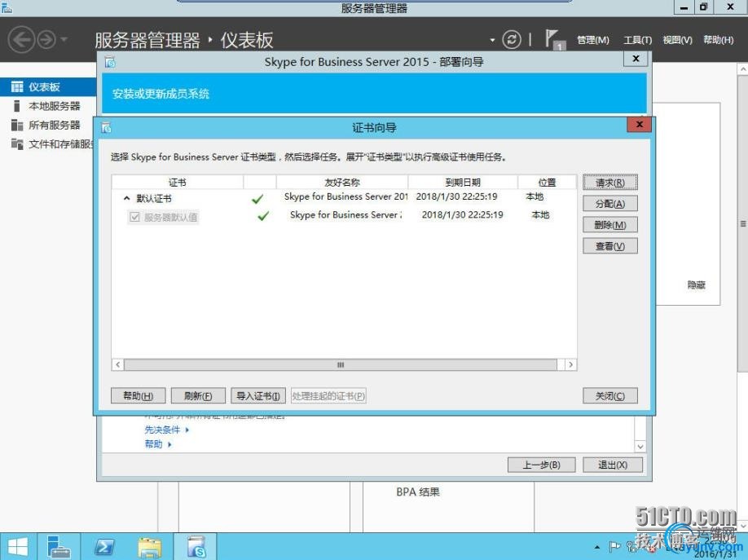Image resolution: width=748 pixels, height=560 pixels.
Task: Click green checkmark in 默认证书 row
Action: coord(257,199)
